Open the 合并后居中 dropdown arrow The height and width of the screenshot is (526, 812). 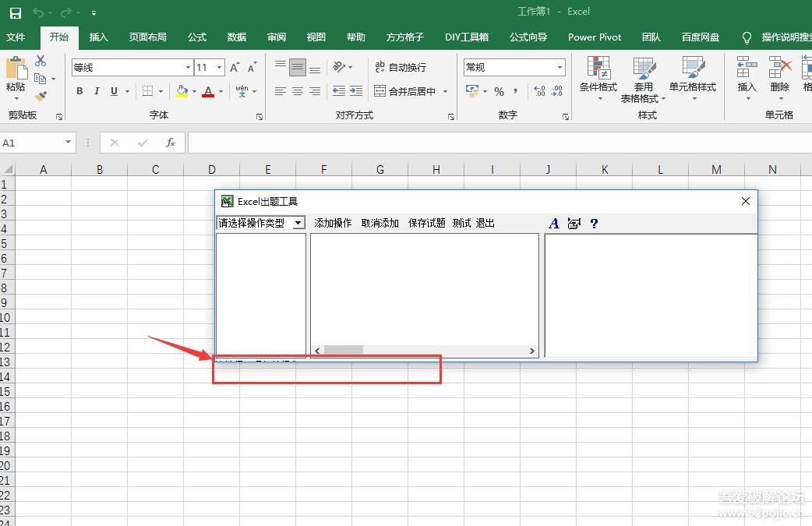click(446, 92)
